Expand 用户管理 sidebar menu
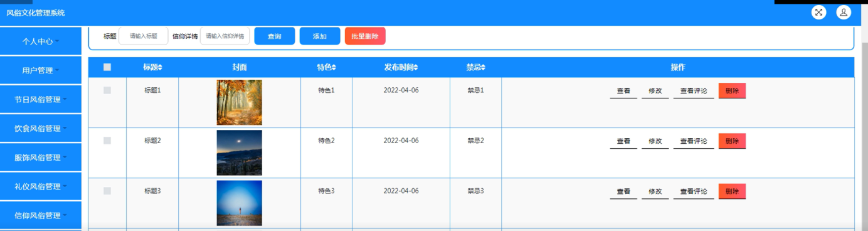This screenshot has width=868, height=231. coord(41,70)
